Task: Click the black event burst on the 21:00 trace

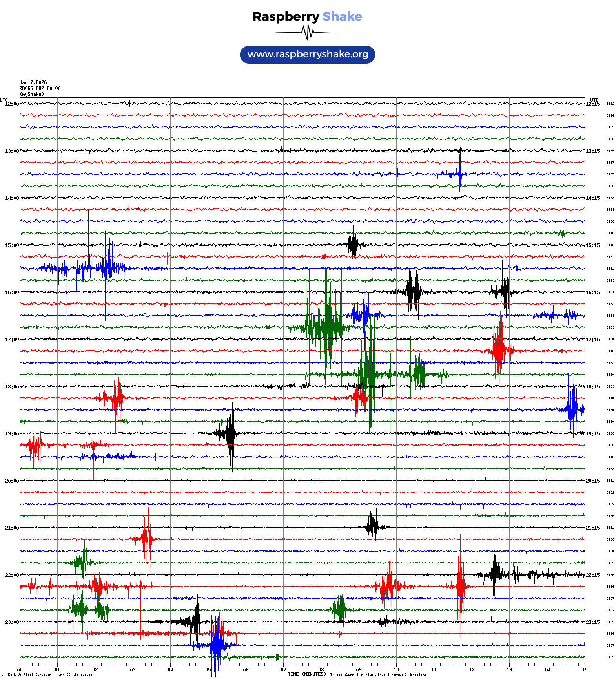Action: tap(372, 527)
